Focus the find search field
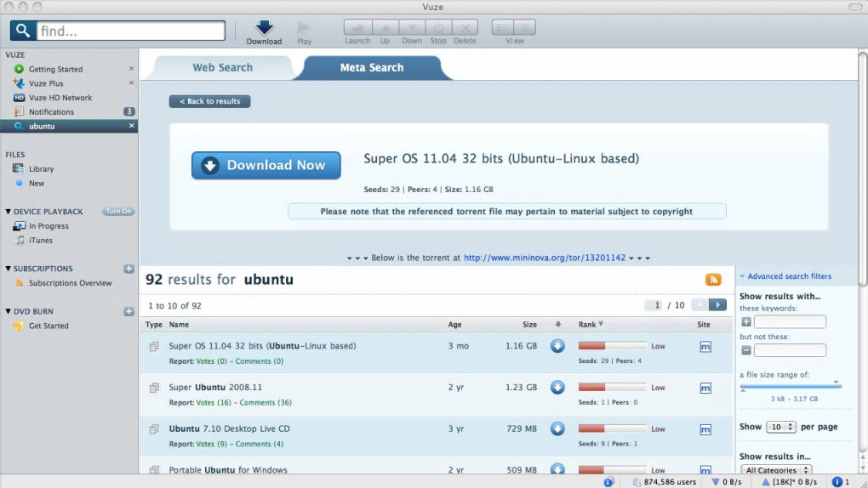The image size is (868, 488). coord(131,31)
